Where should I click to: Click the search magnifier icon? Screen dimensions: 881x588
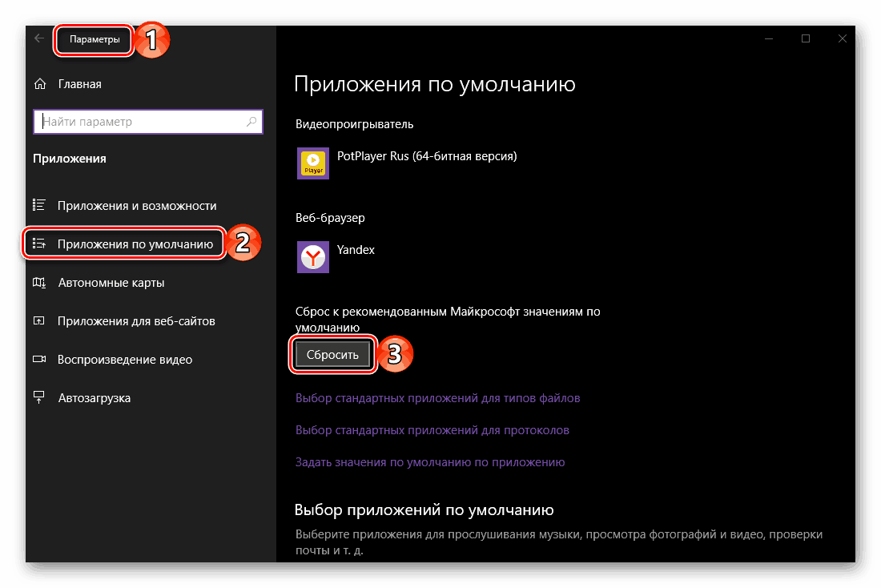point(251,121)
